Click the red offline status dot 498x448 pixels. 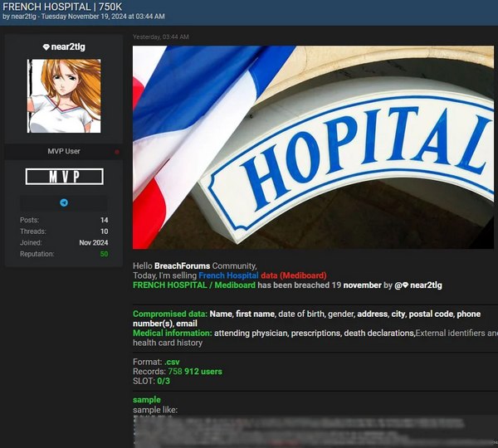click(x=117, y=152)
